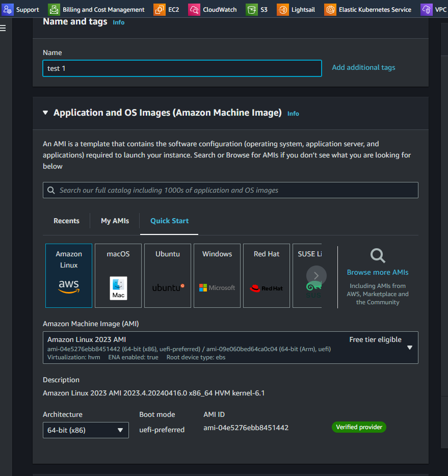448x476 pixels.
Task: Open the hamburger navigation menu
Action: (3, 28)
